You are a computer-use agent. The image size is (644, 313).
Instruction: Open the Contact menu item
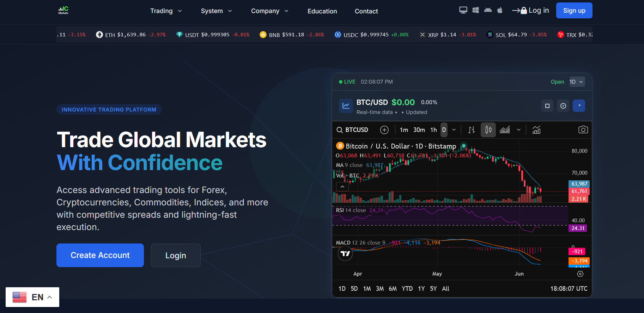[x=366, y=11]
